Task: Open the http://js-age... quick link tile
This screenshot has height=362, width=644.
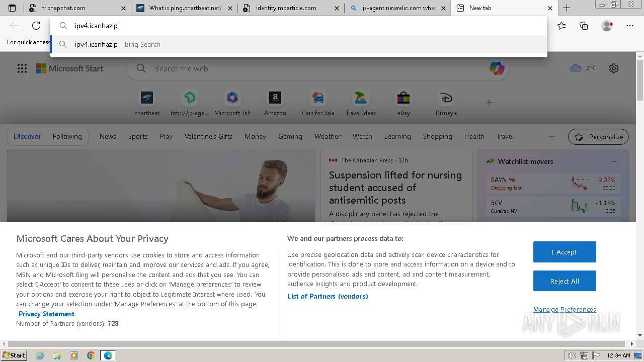Action: click(190, 103)
